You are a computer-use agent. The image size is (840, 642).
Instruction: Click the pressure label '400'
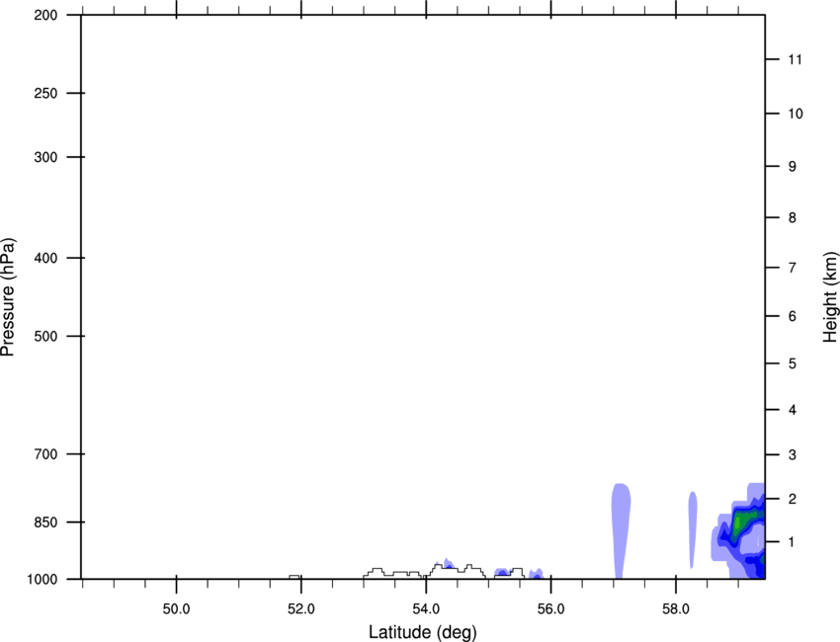45,258
